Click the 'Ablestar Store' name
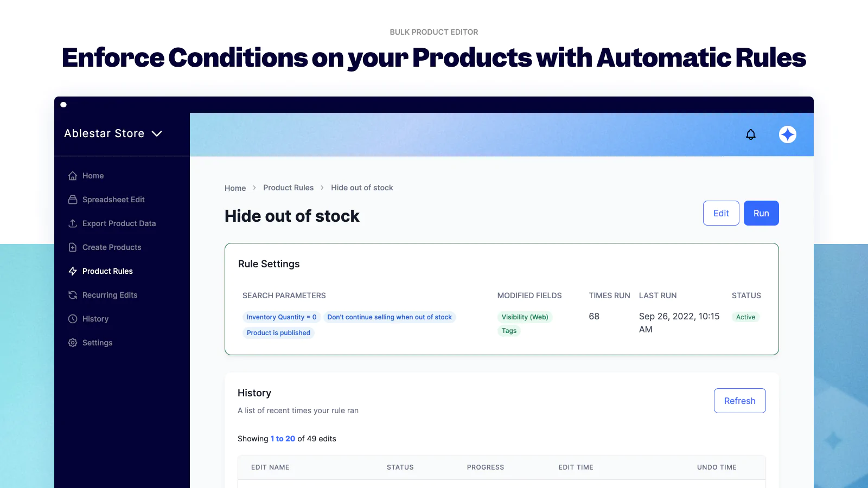 (x=104, y=133)
